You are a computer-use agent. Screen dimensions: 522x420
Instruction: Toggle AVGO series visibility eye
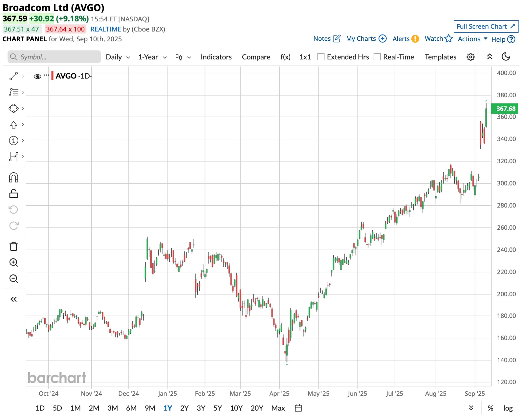(37, 76)
